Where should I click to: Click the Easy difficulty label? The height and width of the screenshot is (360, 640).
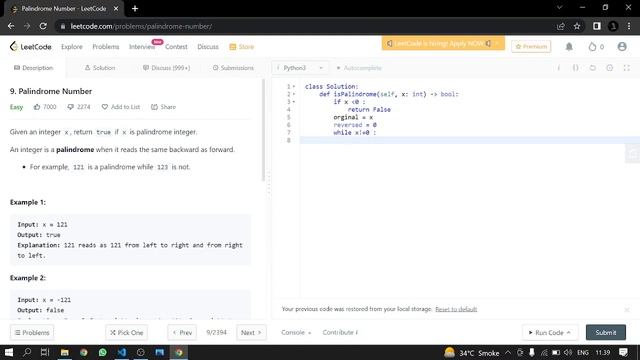click(x=16, y=107)
